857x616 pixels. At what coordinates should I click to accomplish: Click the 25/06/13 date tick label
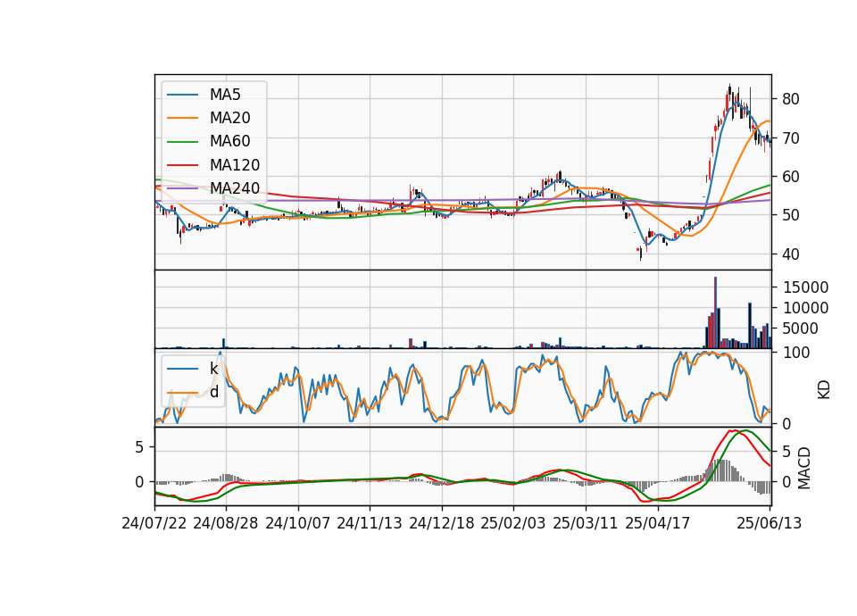pos(769,524)
